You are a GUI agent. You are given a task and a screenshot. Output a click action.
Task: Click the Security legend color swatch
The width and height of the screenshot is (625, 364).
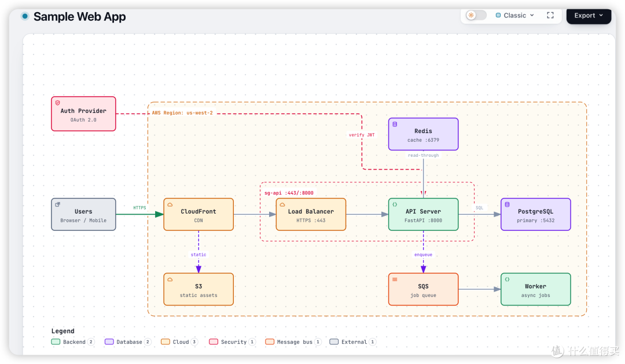coord(214,341)
